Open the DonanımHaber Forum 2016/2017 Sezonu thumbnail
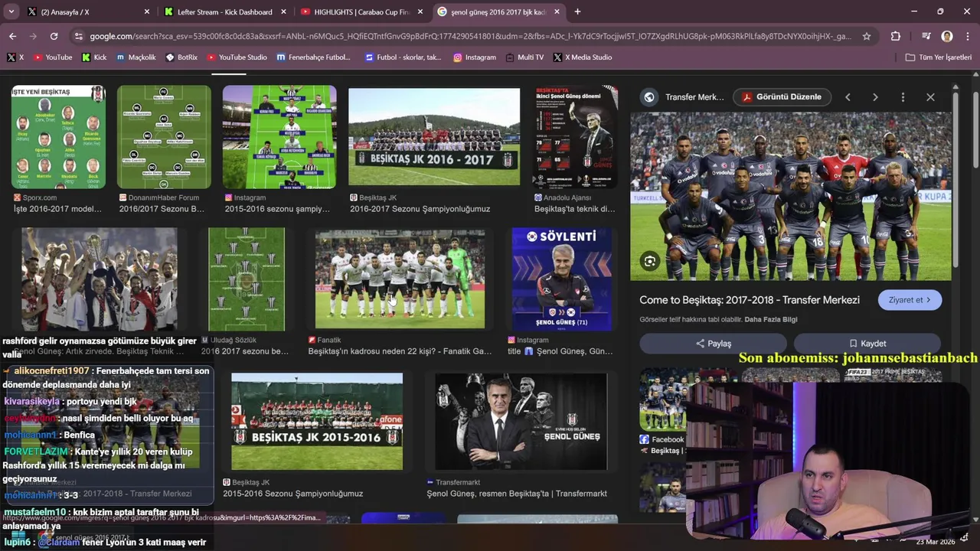 (164, 137)
